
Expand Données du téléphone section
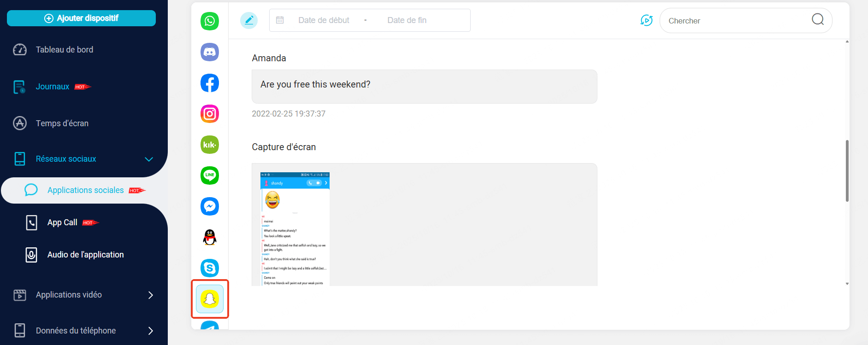click(150, 331)
